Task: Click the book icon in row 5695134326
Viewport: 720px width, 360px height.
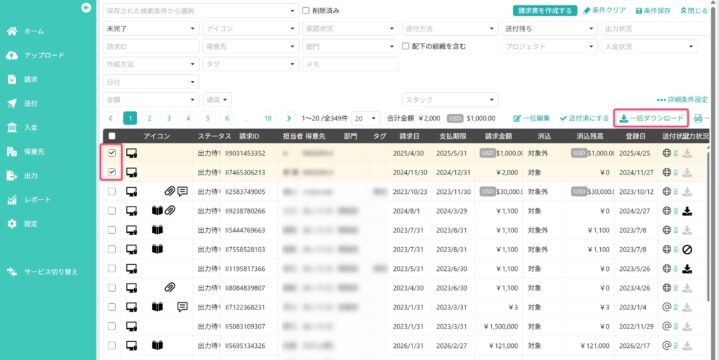Action: [158, 345]
